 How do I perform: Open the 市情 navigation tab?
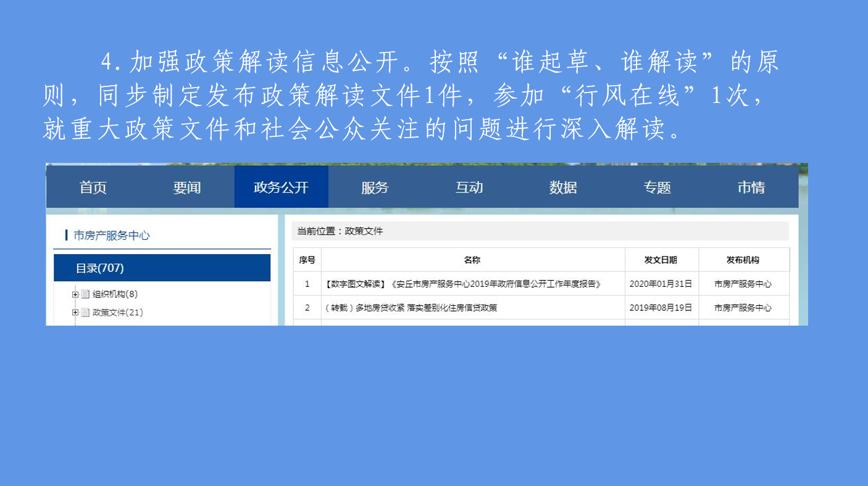tap(751, 187)
